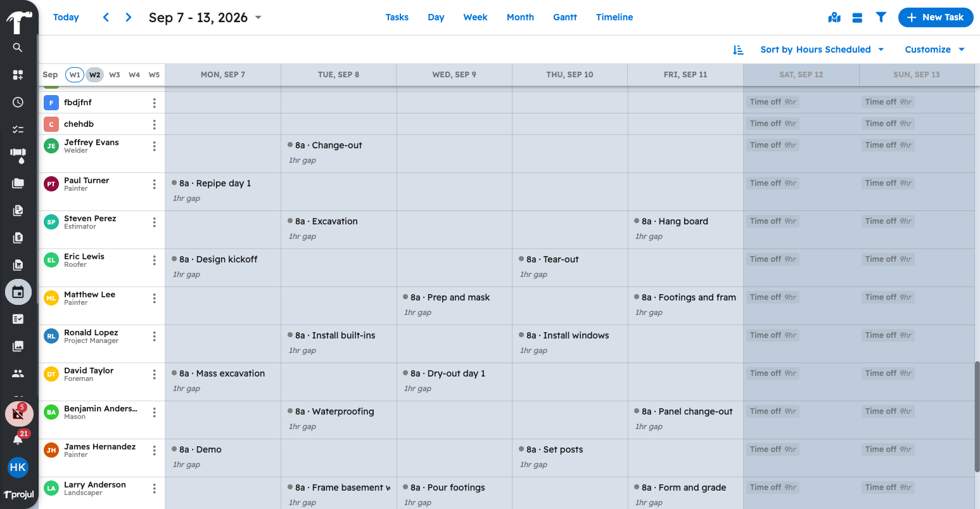Image resolution: width=980 pixels, height=509 pixels.
Task: Switch to the Timeline view tab
Action: pos(614,17)
